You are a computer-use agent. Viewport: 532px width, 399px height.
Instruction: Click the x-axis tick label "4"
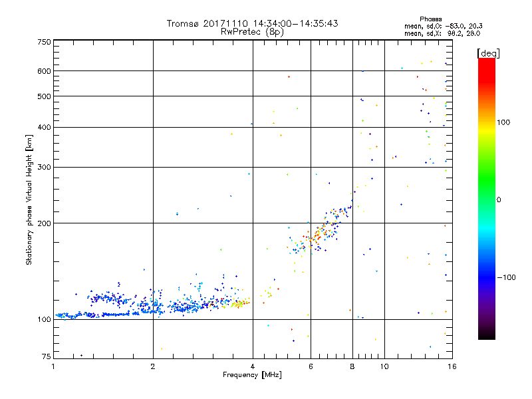click(x=253, y=366)
